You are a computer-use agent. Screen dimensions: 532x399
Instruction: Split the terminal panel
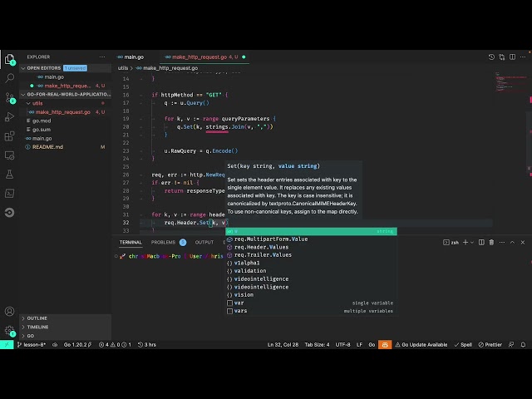[x=481, y=242]
